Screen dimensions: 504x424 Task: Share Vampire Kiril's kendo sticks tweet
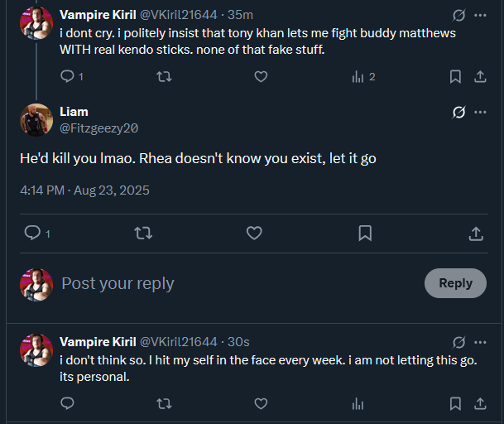[x=480, y=77]
